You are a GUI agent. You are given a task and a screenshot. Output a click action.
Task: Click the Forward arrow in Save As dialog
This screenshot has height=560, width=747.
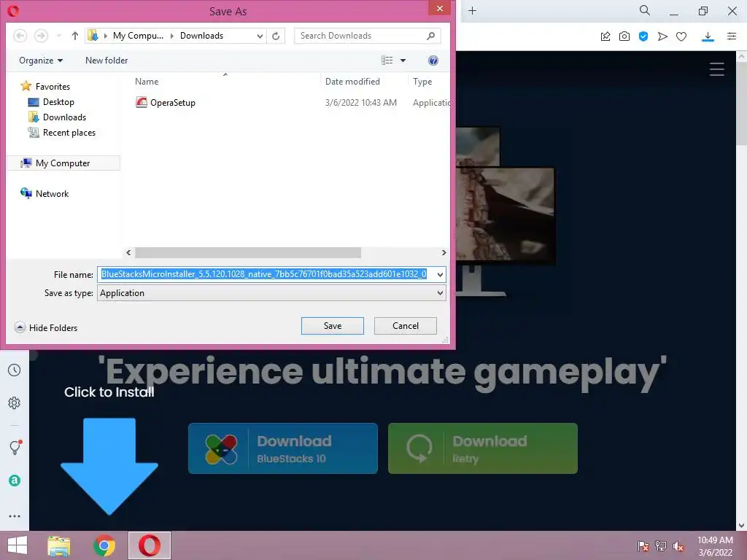41,36
